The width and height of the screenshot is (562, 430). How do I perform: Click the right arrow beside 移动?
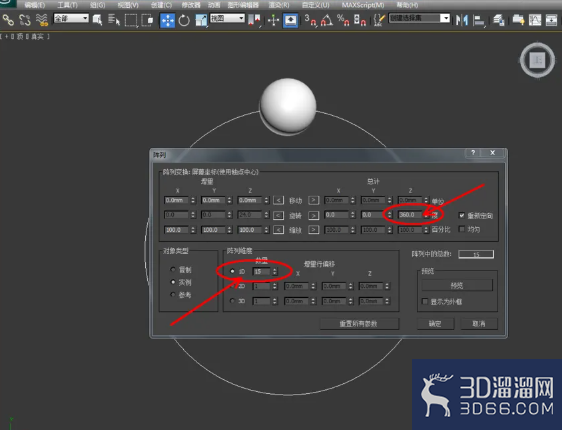point(313,200)
